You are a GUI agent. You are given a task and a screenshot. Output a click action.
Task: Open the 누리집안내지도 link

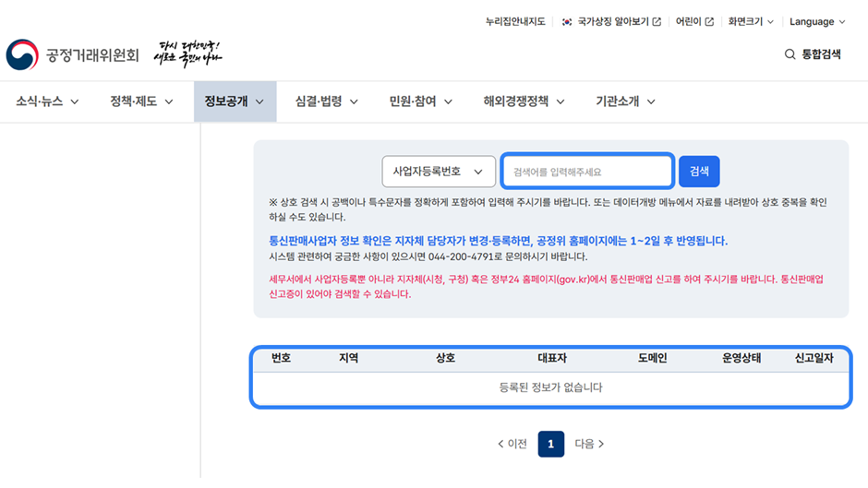[515, 21]
